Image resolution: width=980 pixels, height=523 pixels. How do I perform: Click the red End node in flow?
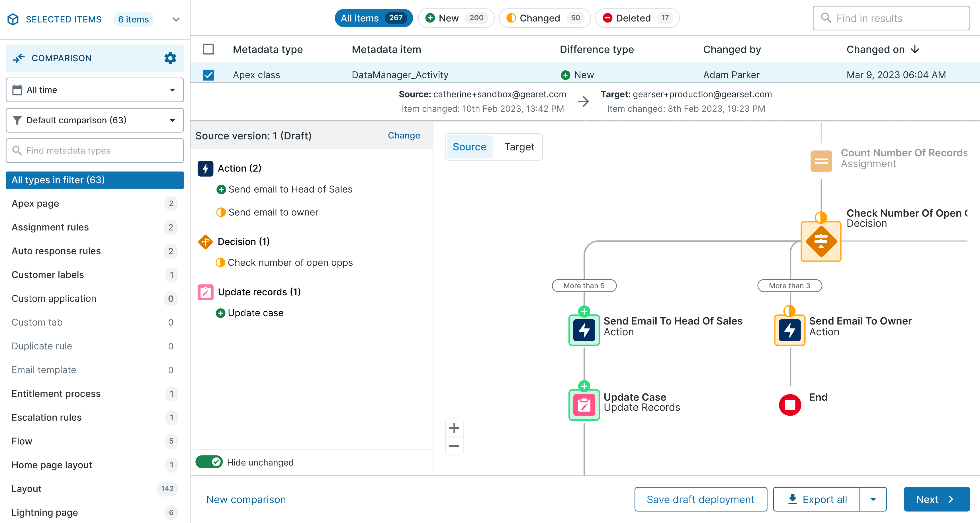point(790,404)
